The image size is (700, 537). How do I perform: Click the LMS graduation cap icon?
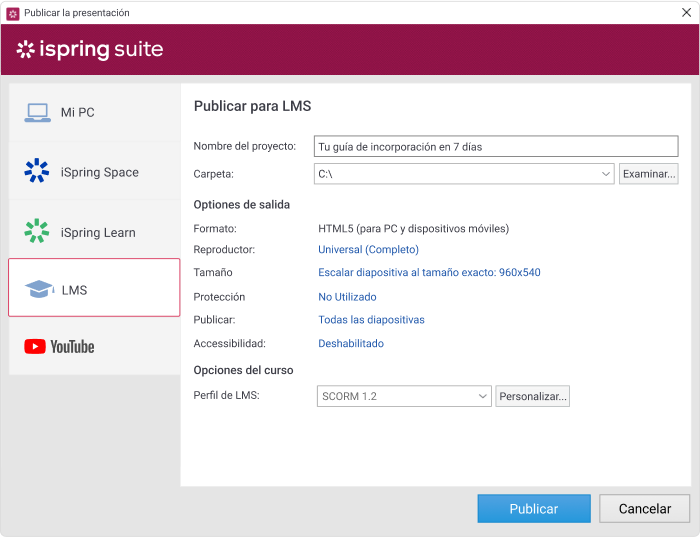click(39, 289)
